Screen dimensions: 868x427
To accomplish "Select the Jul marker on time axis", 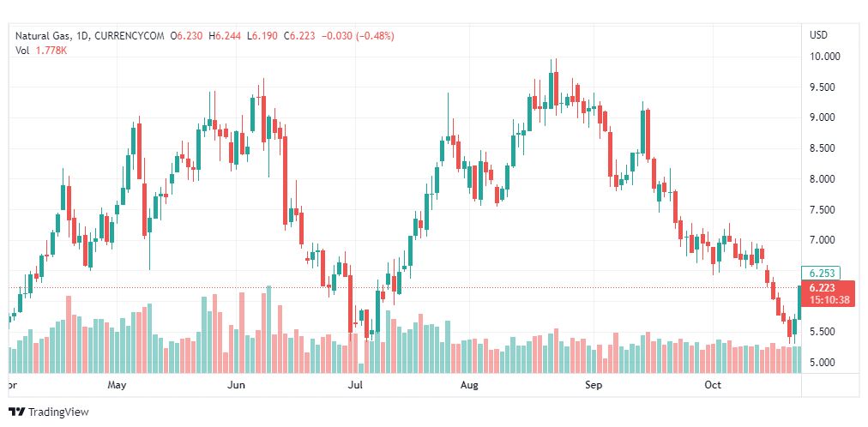I will click(355, 385).
